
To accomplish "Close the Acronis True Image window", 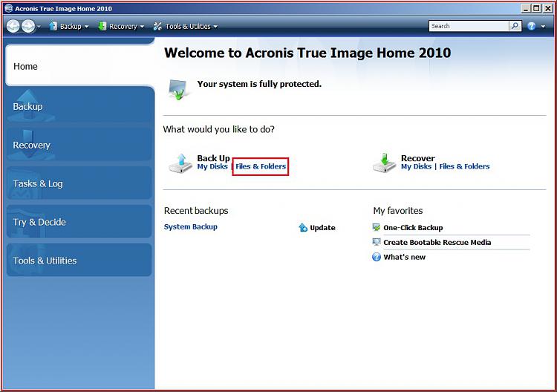I will pyautogui.click(x=548, y=8).
